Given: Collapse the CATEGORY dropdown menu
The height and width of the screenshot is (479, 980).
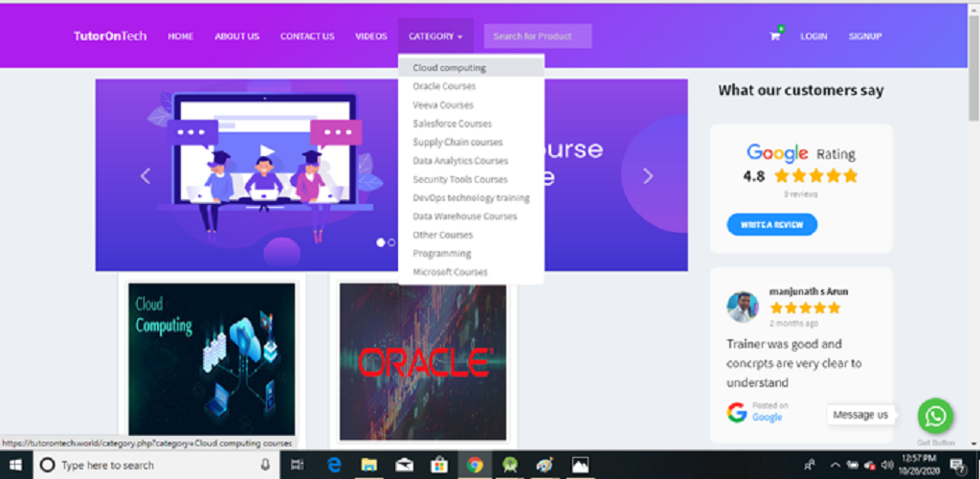Looking at the screenshot, I should click(x=435, y=36).
